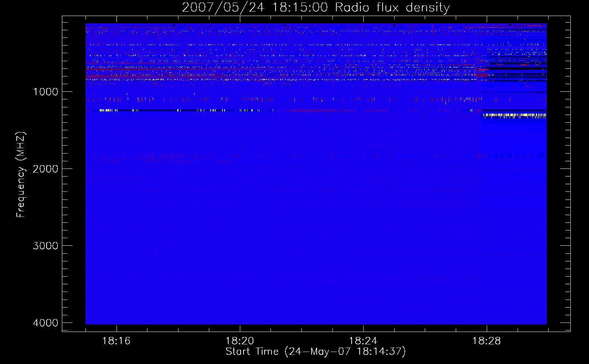The image size is (589, 364).
Task: Click the 18:28 time tick label
Action: 486,341
